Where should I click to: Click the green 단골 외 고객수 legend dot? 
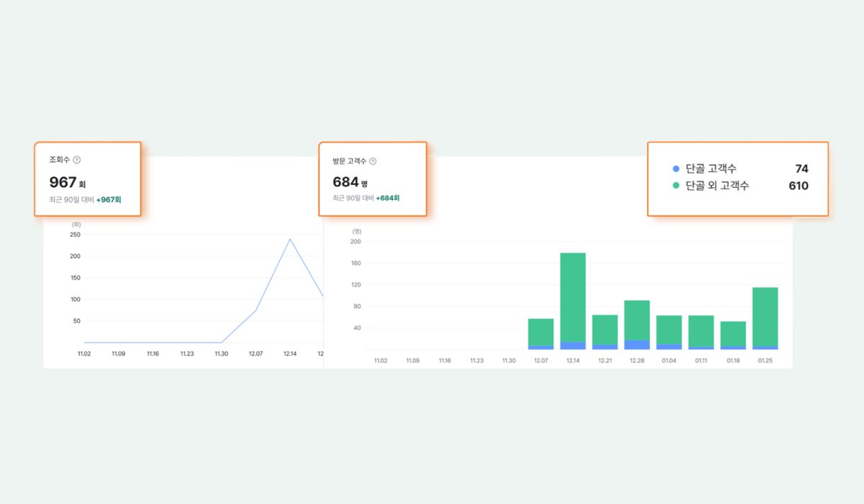pos(675,186)
